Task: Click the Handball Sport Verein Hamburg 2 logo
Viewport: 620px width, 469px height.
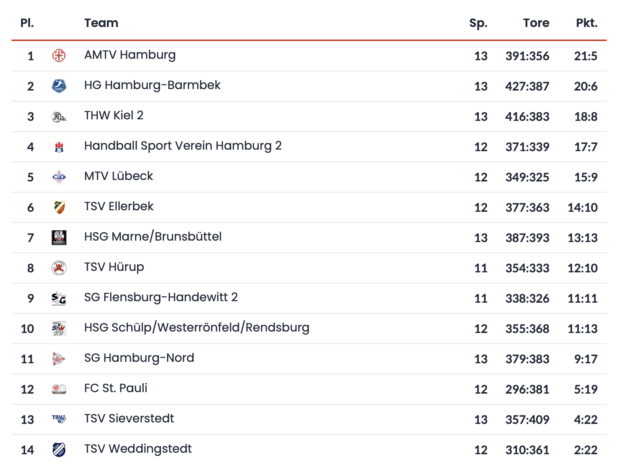Action: click(59, 147)
